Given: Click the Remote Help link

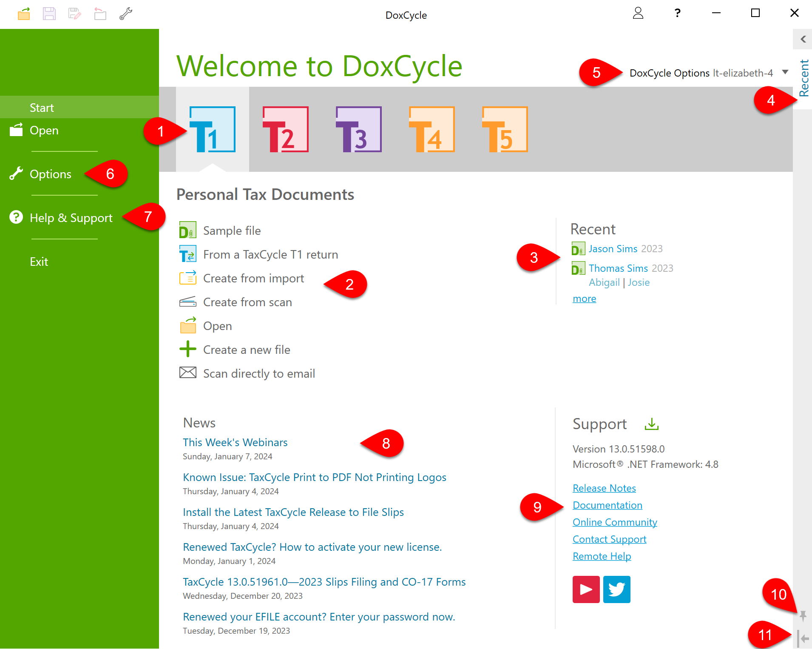Looking at the screenshot, I should coord(602,556).
